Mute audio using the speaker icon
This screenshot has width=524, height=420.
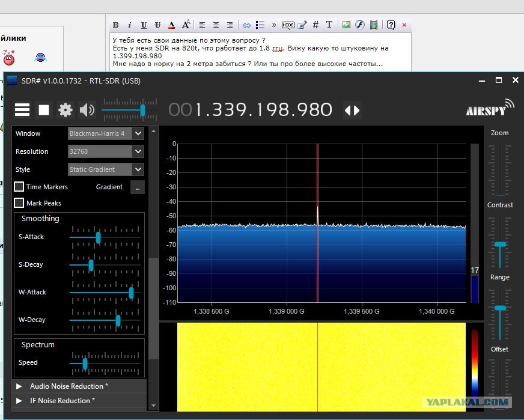(87, 109)
